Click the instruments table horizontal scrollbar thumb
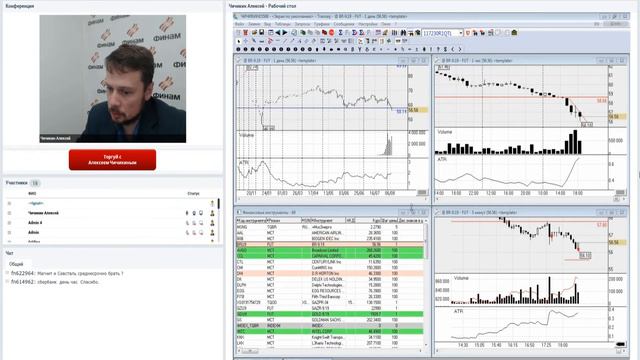This screenshot has width=640, height=360. [250, 351]
